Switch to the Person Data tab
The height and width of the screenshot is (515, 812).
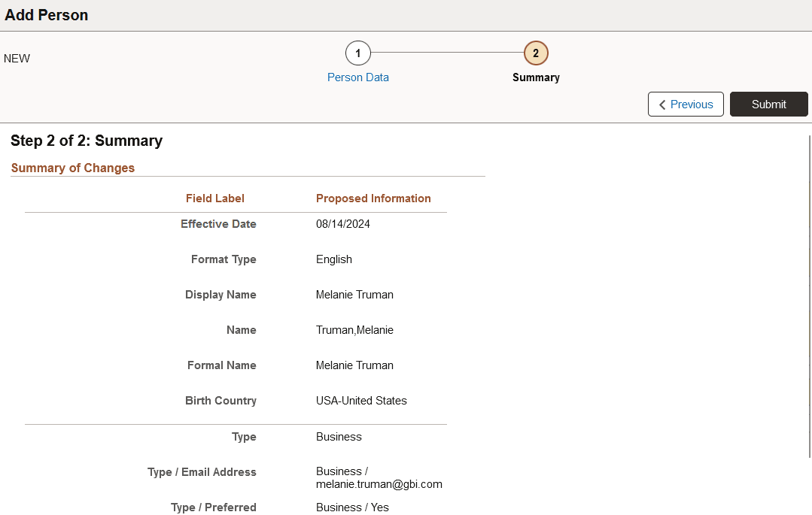pyautogui.click(x=357, y=77)
